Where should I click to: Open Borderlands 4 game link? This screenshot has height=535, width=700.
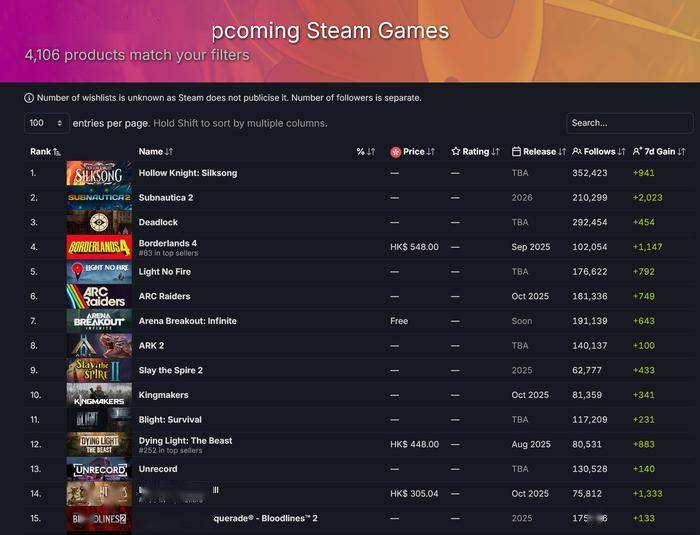pyautogui.click(x=167, y=243)
